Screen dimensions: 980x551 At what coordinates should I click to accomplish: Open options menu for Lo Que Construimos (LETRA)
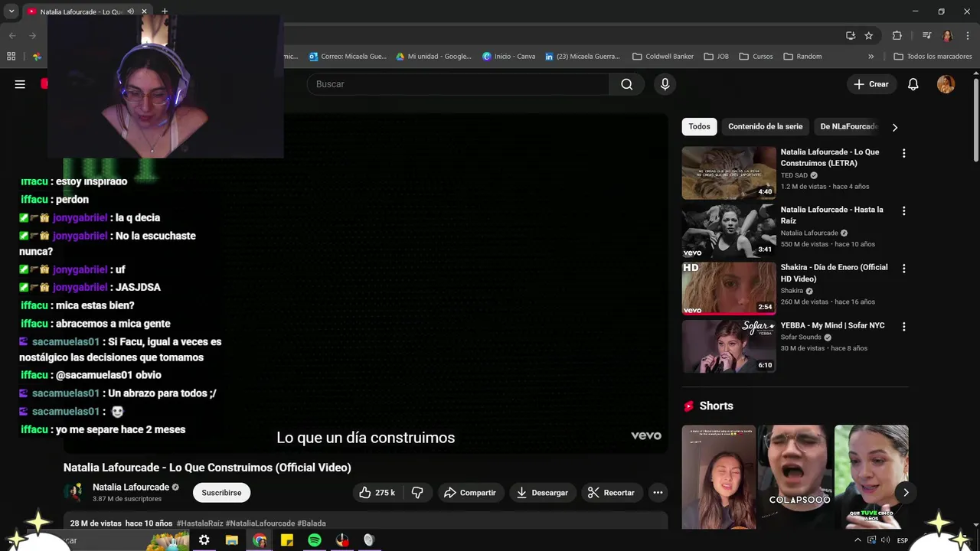[x=903, y=153]
